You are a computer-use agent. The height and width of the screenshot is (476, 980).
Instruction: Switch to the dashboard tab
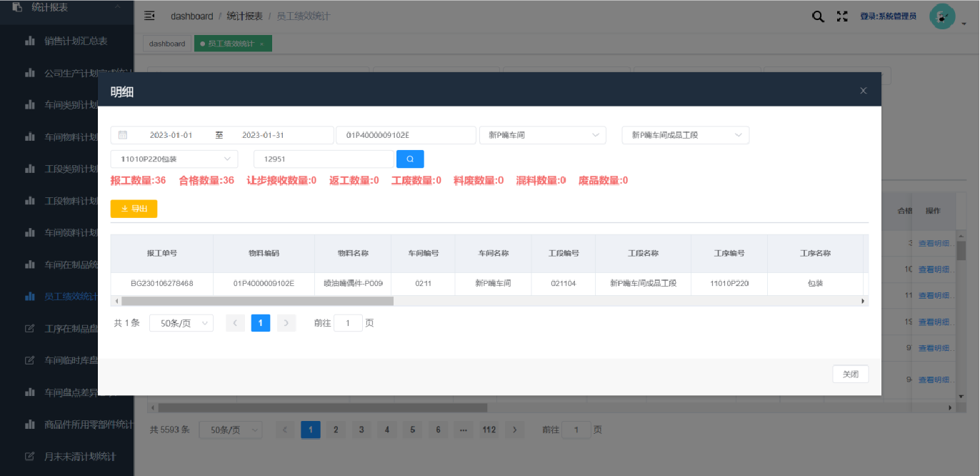[167, 44]
